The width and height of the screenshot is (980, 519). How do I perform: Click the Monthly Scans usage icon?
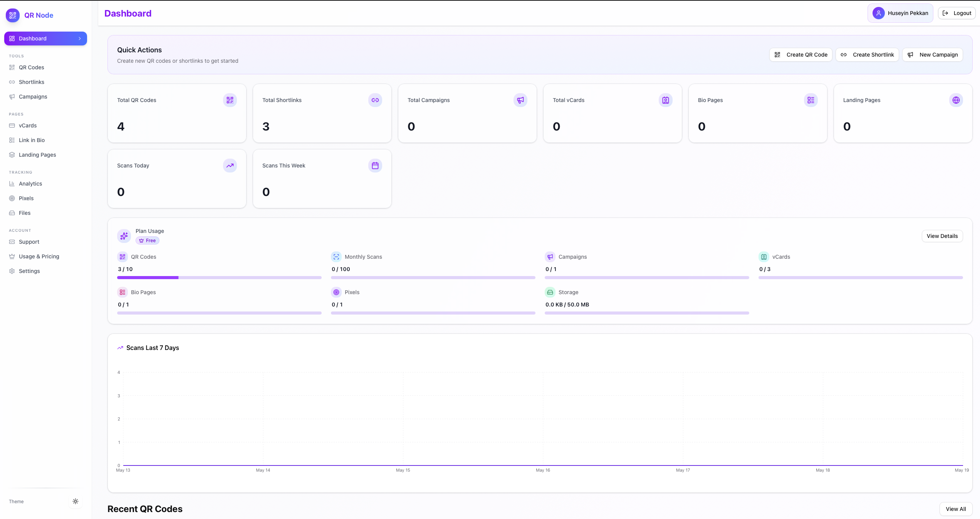click(x=336, y=257)
